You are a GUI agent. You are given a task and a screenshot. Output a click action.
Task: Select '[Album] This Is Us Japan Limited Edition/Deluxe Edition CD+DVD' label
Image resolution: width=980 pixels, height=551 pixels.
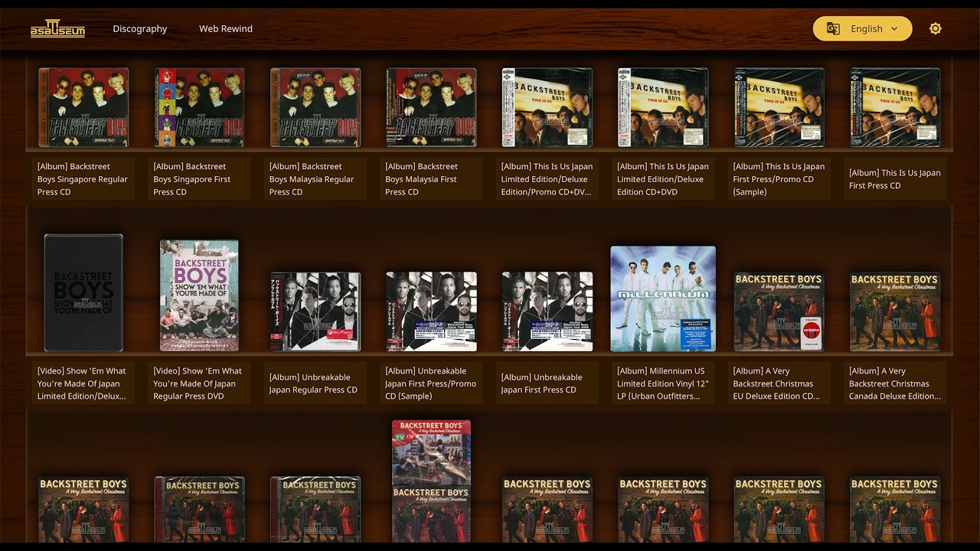(663, 179)
